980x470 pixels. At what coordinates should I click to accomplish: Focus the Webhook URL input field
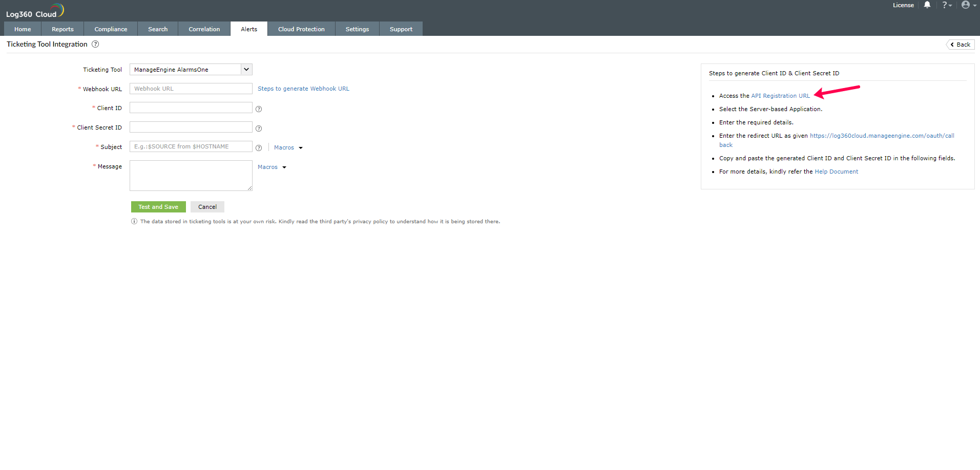pos(191,89)
